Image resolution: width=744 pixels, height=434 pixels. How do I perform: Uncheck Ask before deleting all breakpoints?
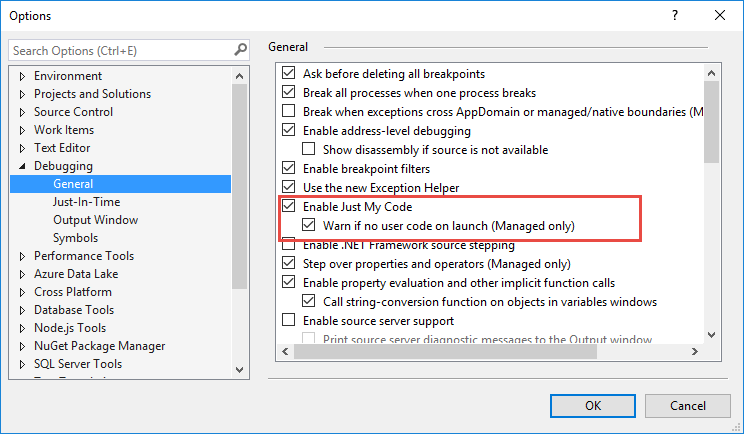[x=290, y=74]
